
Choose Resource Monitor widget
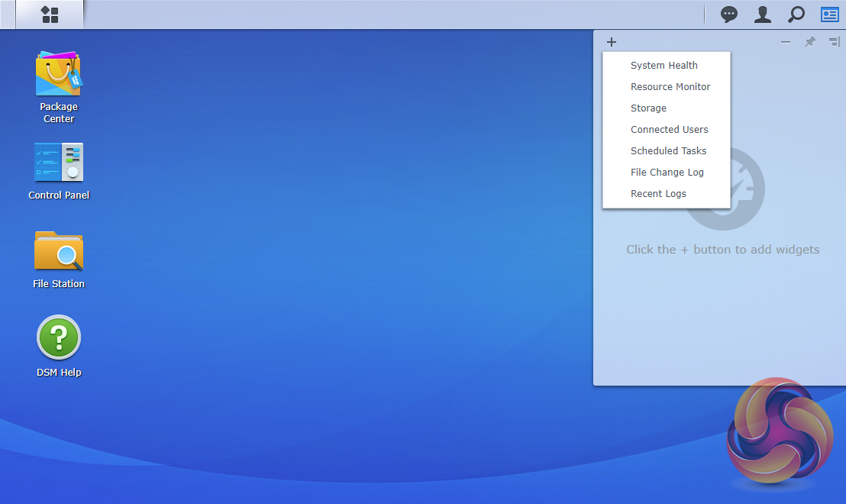coord(667,87)
